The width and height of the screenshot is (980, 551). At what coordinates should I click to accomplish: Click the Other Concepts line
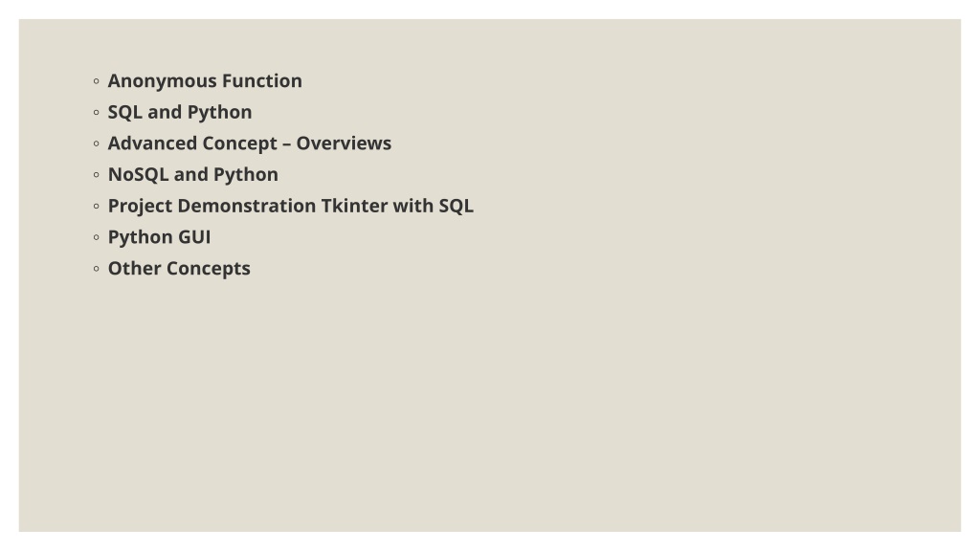[179, 269]
